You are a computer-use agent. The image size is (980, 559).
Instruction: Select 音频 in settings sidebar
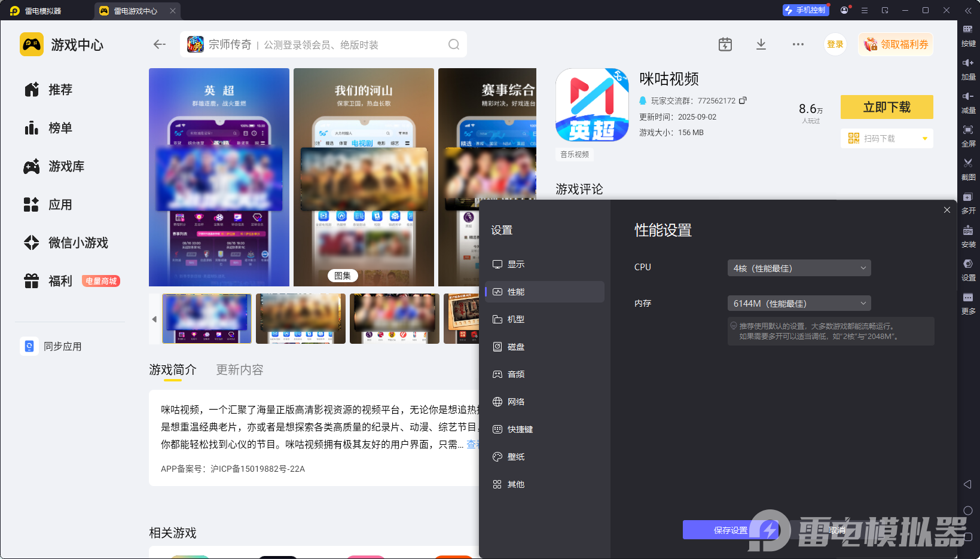coord(545,374)
